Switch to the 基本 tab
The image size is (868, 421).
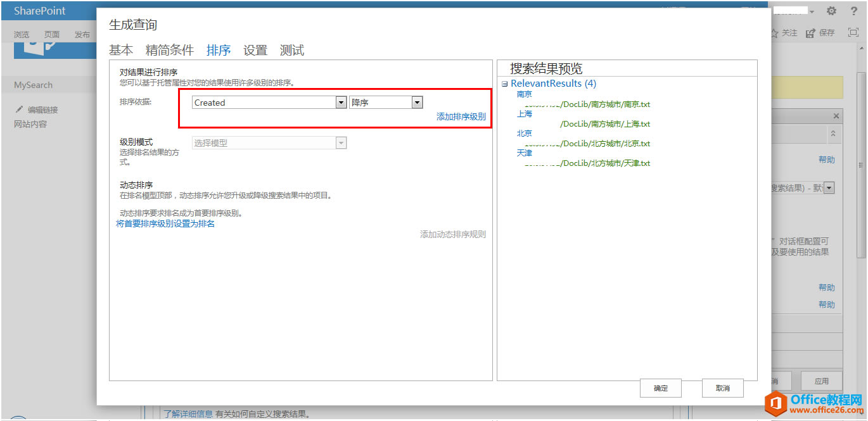[120, 50]
